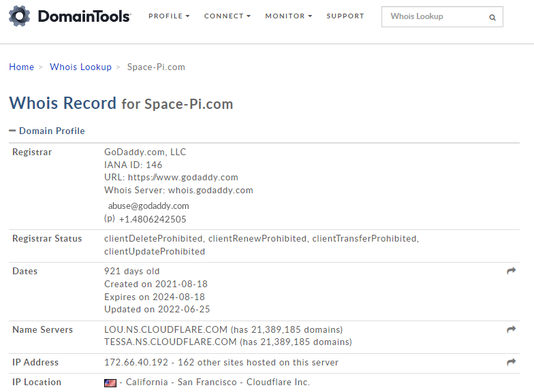Click the 921 days old text

pos(132,271)
